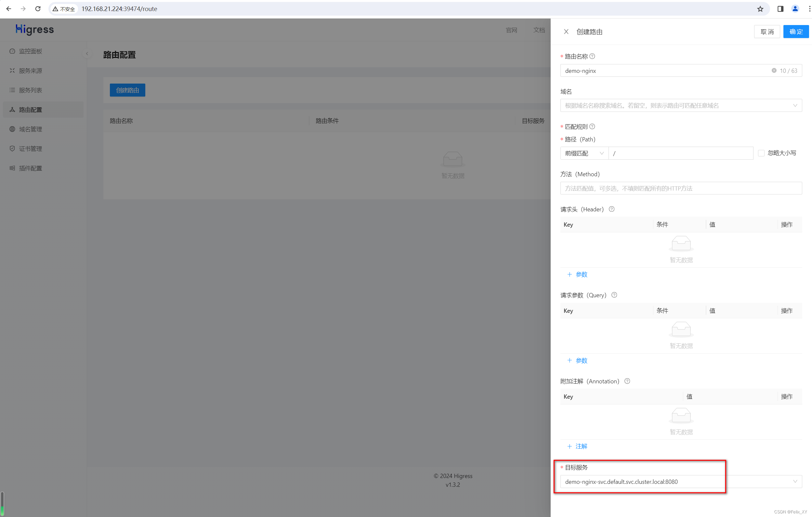The image size is (812, 517).
Task: Open 证书管理 in the sidebar
Action: (44, 149)
